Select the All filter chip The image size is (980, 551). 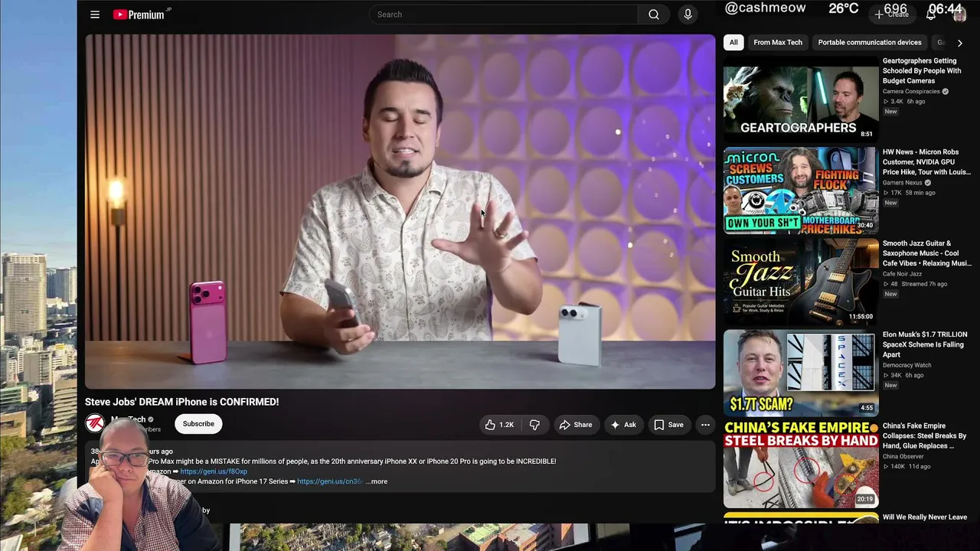(733, 43)
